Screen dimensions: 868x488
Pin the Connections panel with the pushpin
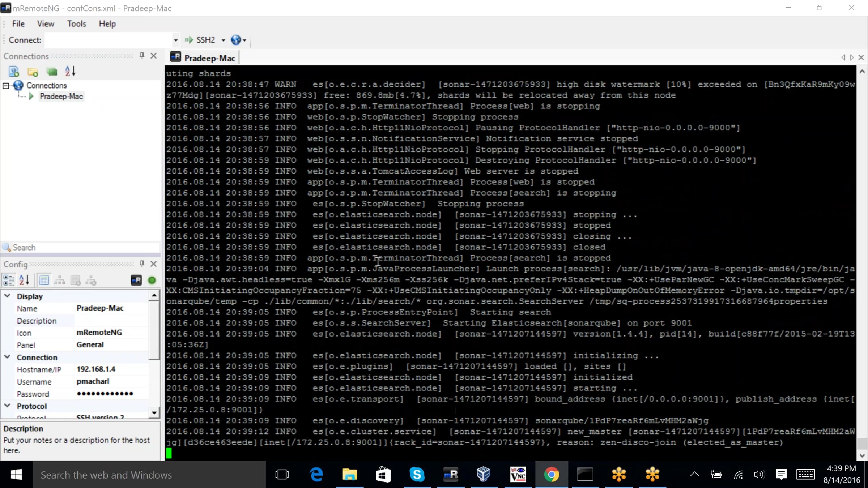coord(142,56)
